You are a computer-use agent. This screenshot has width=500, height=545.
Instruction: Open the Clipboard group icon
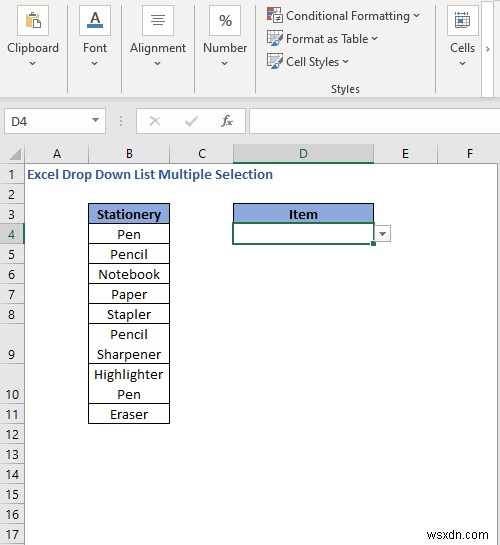[33, 21]
